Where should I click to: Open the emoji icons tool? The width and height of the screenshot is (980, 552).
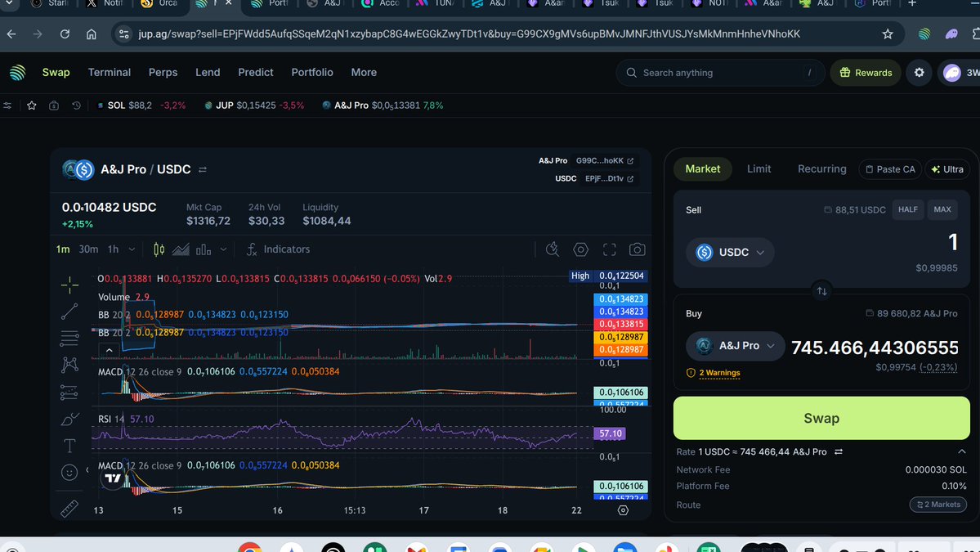click(69, 473)
